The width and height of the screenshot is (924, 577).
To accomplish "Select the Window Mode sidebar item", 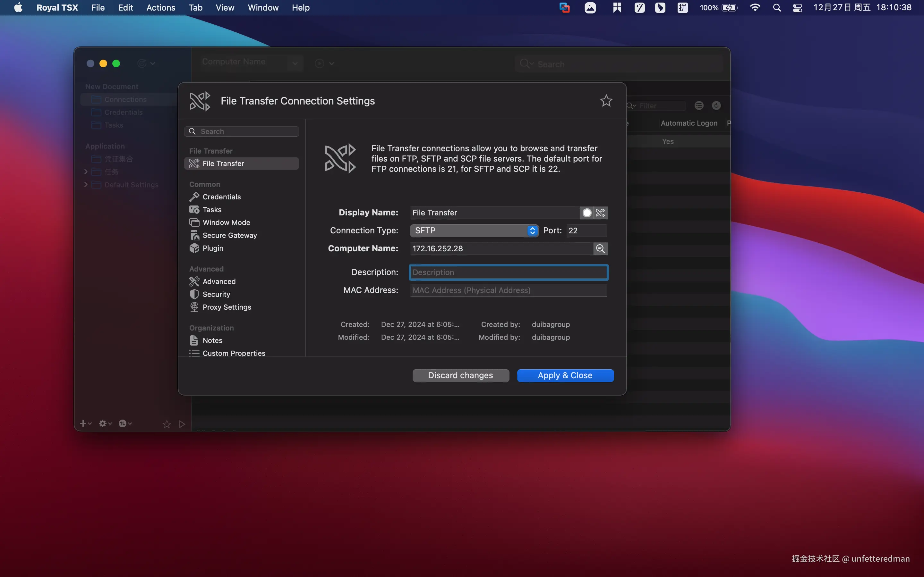I will (226, 222).
